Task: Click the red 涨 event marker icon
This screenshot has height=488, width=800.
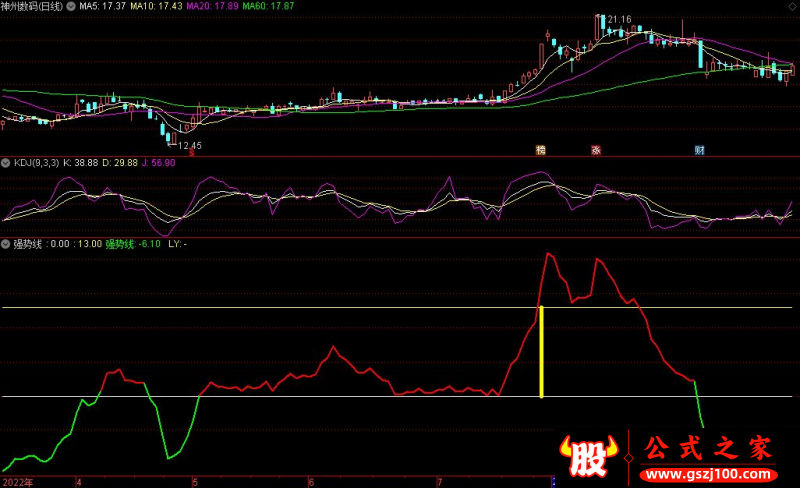Action: coord(595,150)
